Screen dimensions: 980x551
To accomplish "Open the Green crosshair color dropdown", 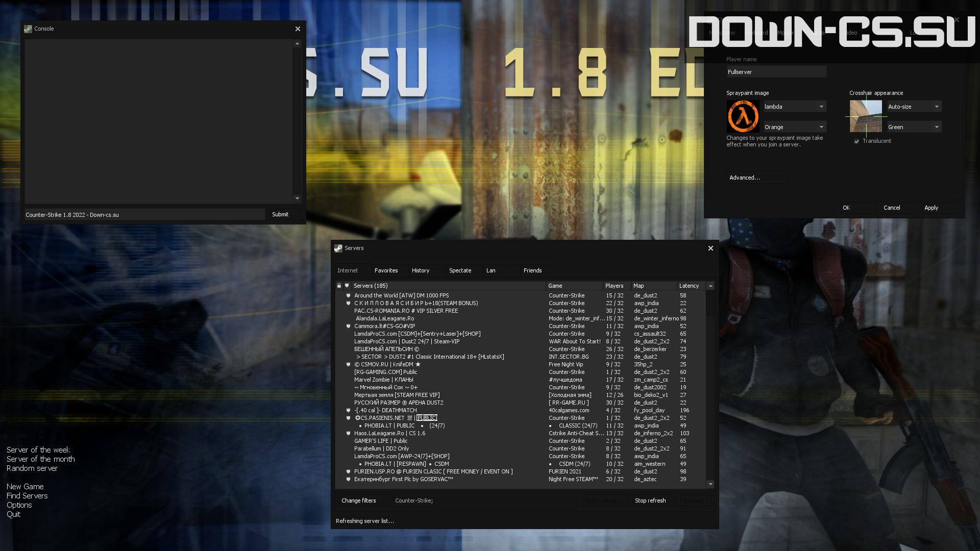I will [914, 127].
